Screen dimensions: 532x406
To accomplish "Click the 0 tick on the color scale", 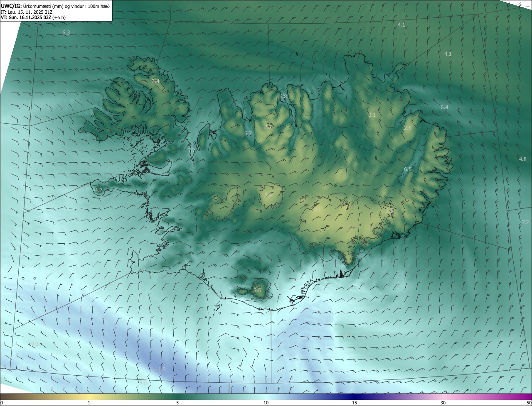I will click(2, 403).
